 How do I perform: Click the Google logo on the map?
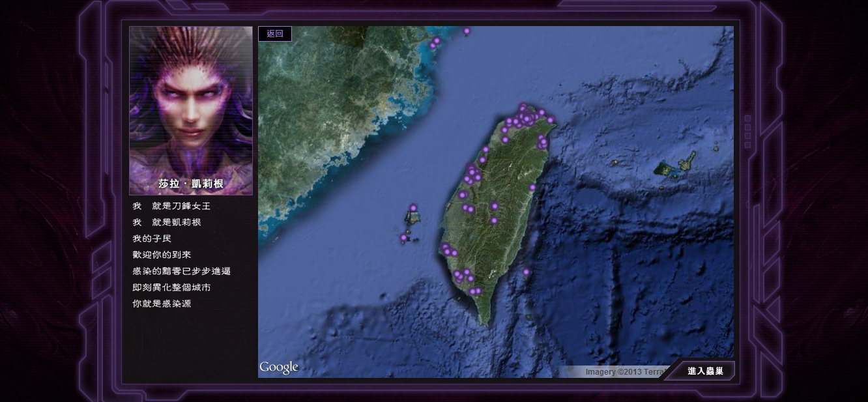coord(279,367)
